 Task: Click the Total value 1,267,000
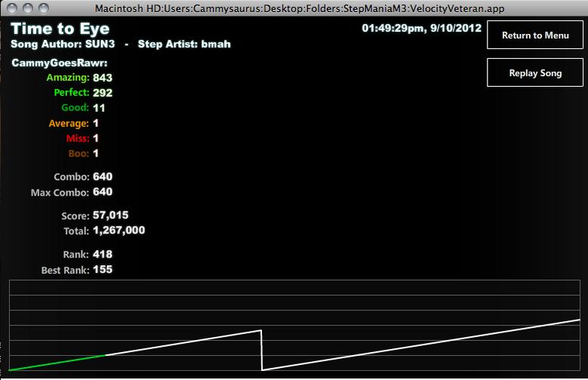pyautogui.click(x=119, y=230)
